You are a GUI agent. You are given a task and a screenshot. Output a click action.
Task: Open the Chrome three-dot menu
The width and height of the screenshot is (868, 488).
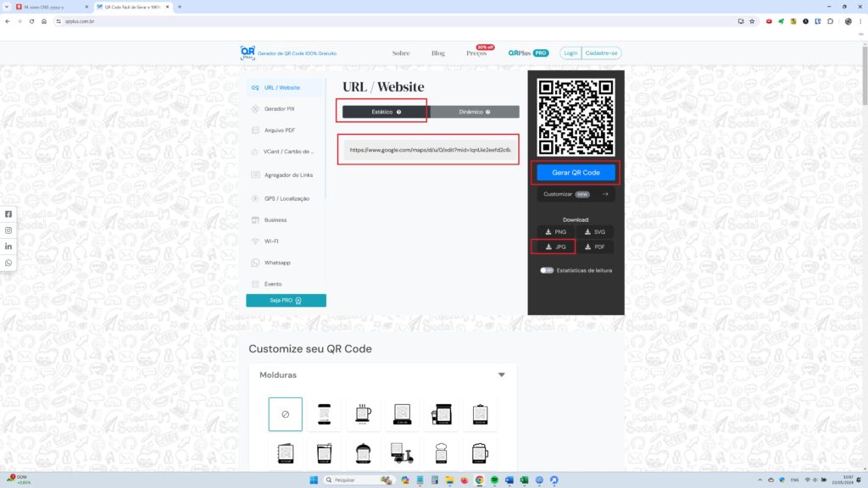860,21
